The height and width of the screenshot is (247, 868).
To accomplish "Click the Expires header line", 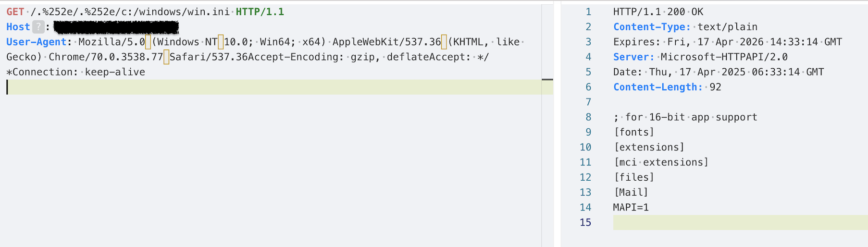I will 727,42.
